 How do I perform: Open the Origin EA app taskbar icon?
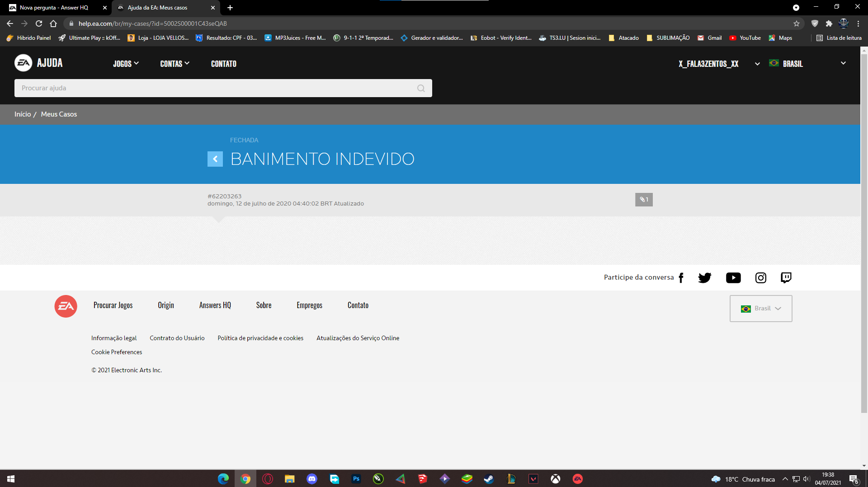(x=578, y=479)
